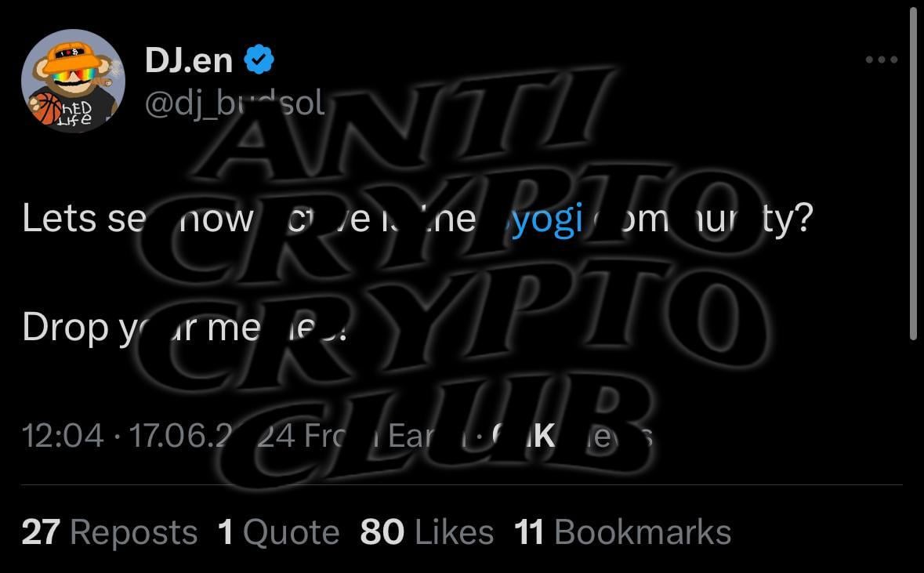The image size is (924, 573).
Task: Click the blue verified checkmark badge
Action: point(259,60)
